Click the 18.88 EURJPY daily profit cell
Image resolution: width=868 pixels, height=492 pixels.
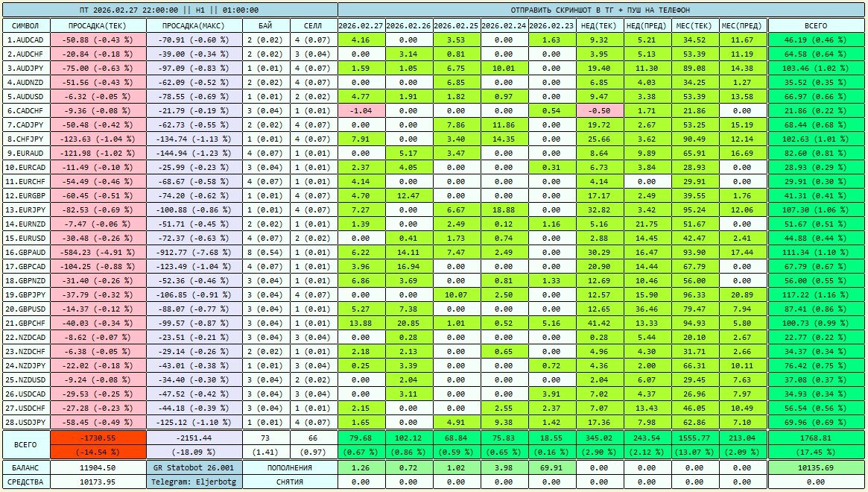coord(504,210)
